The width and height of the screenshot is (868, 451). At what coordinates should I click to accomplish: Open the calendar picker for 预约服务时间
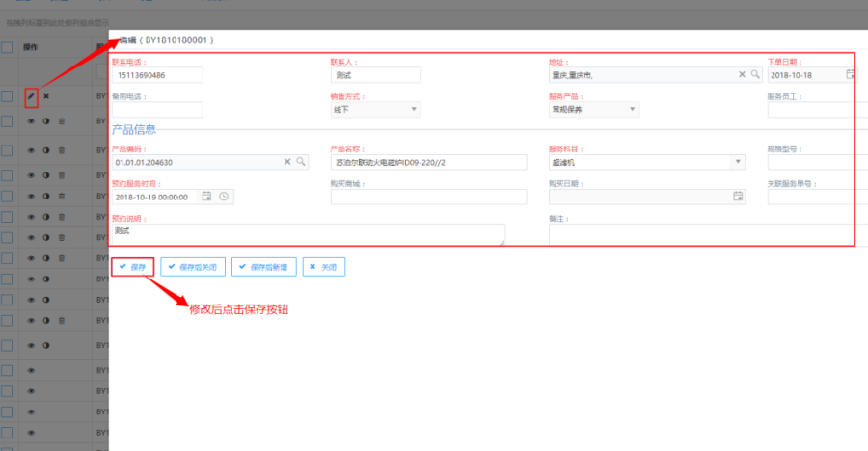coord(206,197)
